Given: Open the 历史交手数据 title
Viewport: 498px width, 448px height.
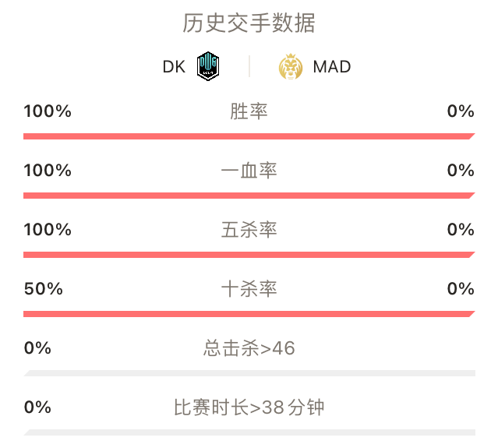Looking at the screenshot, I should tap(249, 23).
